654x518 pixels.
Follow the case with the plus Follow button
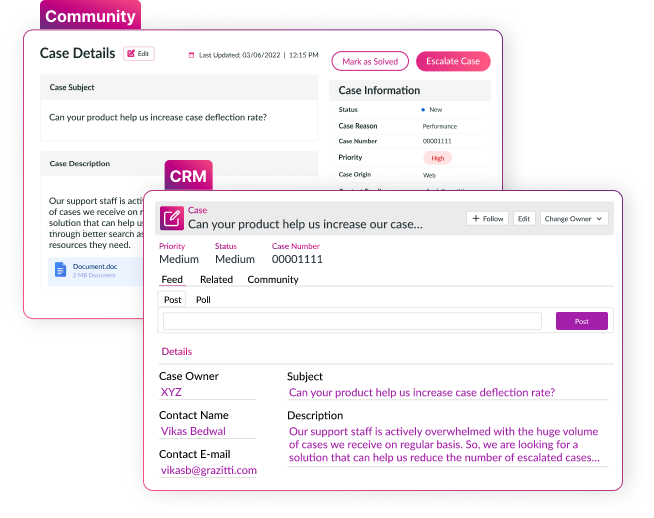(x=488, y=218)
